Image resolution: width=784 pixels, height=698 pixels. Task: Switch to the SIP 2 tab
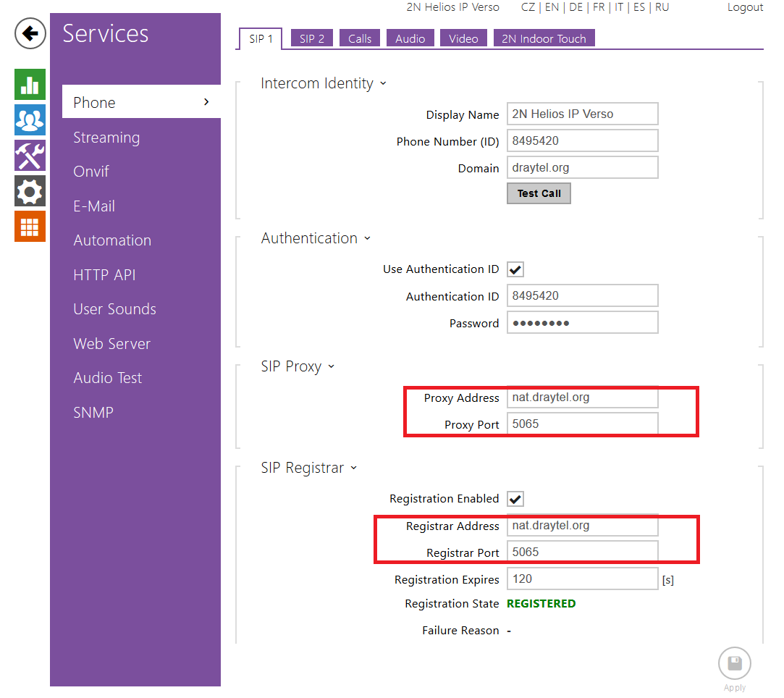pos(312,39)
